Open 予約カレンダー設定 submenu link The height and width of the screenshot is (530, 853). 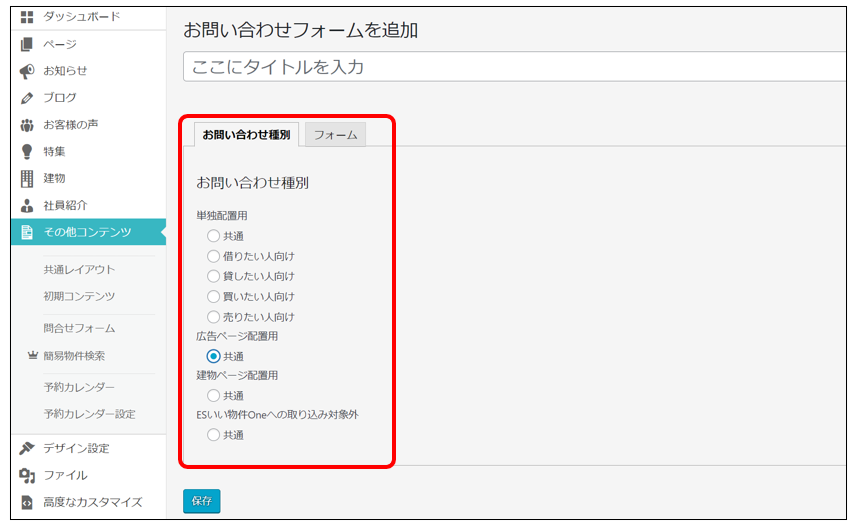(x=89, y=414)
